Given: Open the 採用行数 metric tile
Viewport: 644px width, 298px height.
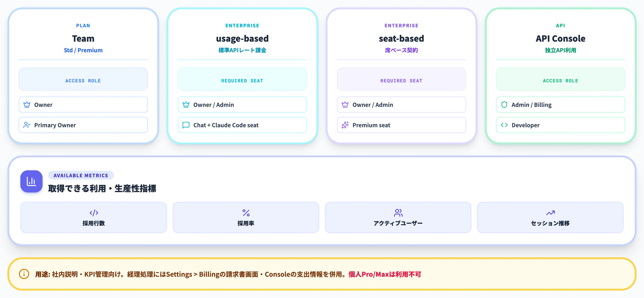Looking at the screenshot, I should pyautogui.click(x=94, y=217).
